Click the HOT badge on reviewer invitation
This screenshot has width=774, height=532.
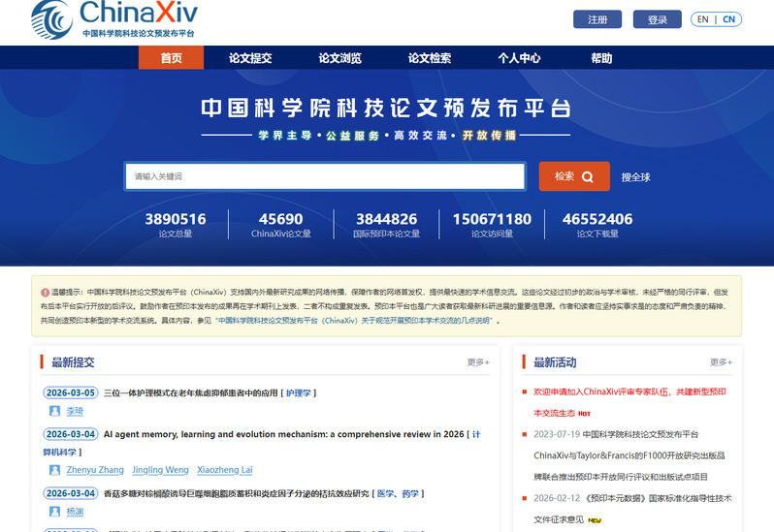point(585,413)
